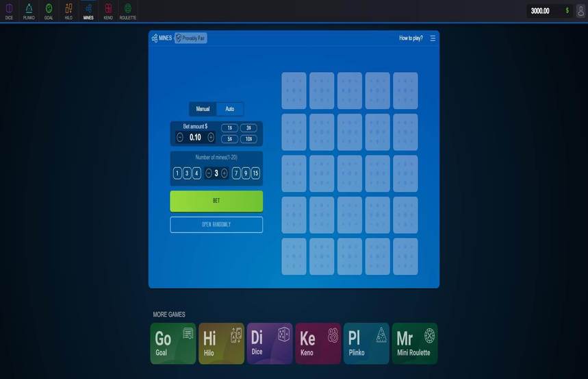
Task: Select the Mines tab in top navigation
Action: pos(88,11)
